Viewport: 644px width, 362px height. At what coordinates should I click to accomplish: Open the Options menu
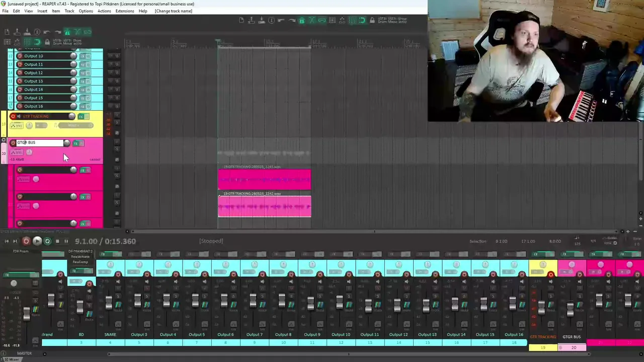[x=86, y=11]
